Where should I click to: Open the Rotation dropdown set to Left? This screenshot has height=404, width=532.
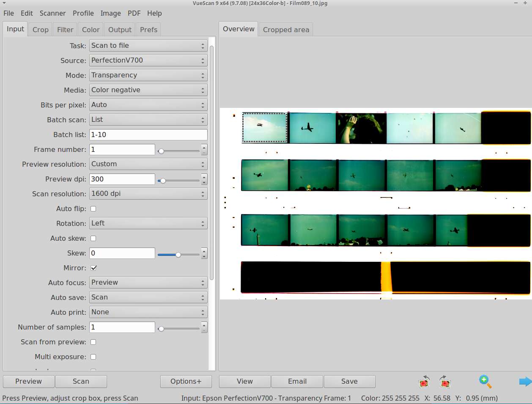148,223
